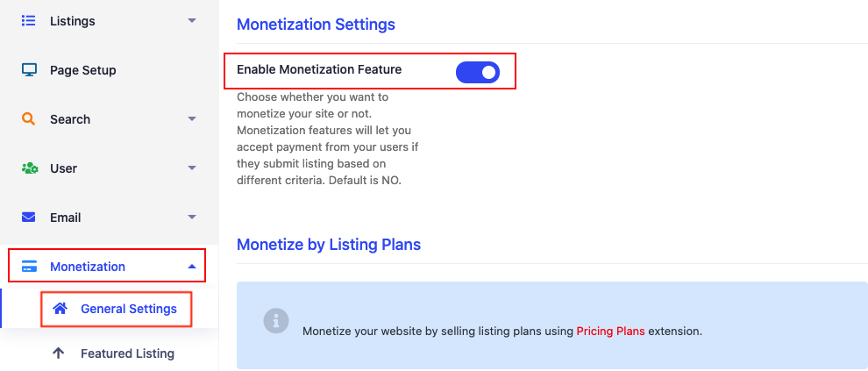The width and height of the screenshot is (868, 371).
Task: Click the Monetization credit card icon
Action: [29, 267]
